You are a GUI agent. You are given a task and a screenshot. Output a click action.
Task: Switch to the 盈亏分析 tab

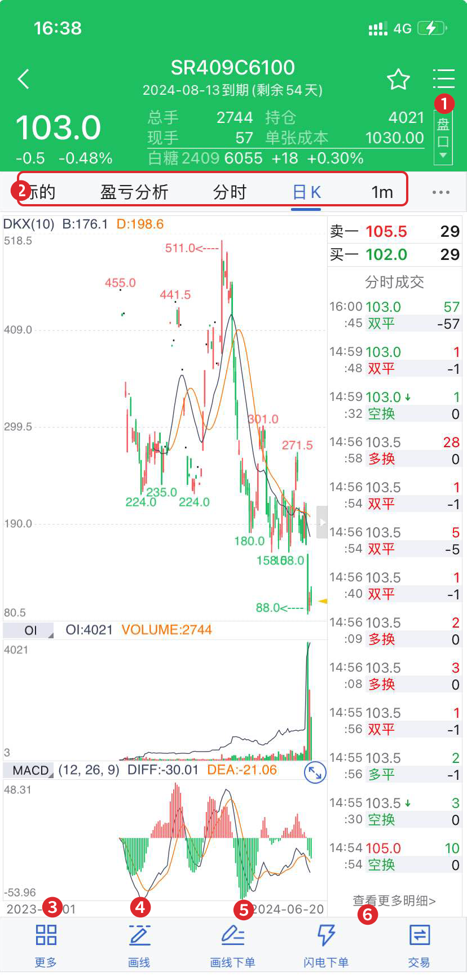coord(134,192)
